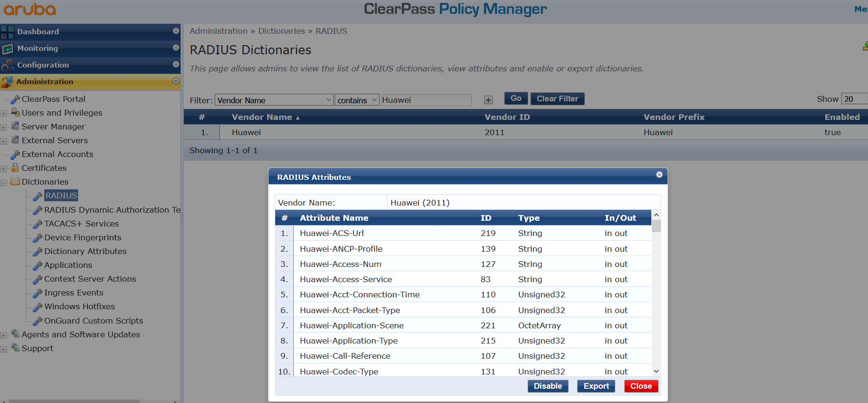Image resolution: width=868 pixels, height=403 pixels.
Task: Select the Huawei vendor row
Action: 526,132
